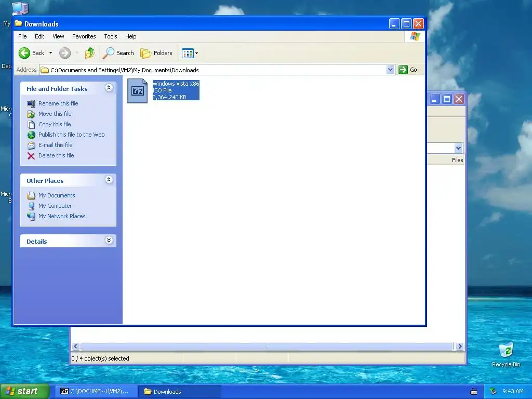
Task: Open the dropdown arrow in 7-Zip window
Action: click(x=458, y=148)
